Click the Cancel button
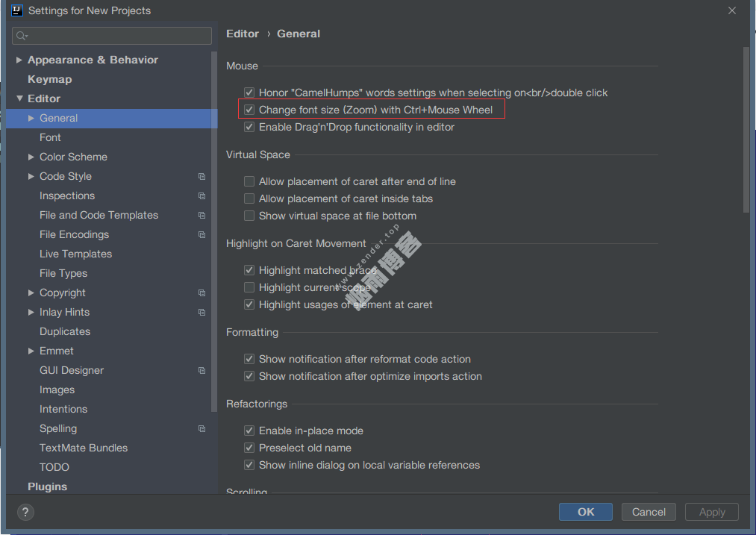This screenshot has width=756, height=535. point(649,512)
